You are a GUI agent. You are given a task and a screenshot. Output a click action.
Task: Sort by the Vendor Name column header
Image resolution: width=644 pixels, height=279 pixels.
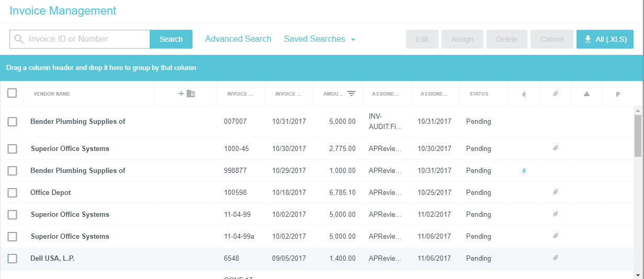pyautogui.click(x=52, y=94)
